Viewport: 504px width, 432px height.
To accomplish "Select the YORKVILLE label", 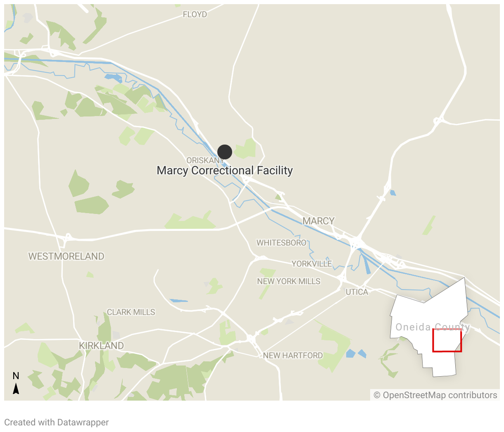I will tap(312, 263).
